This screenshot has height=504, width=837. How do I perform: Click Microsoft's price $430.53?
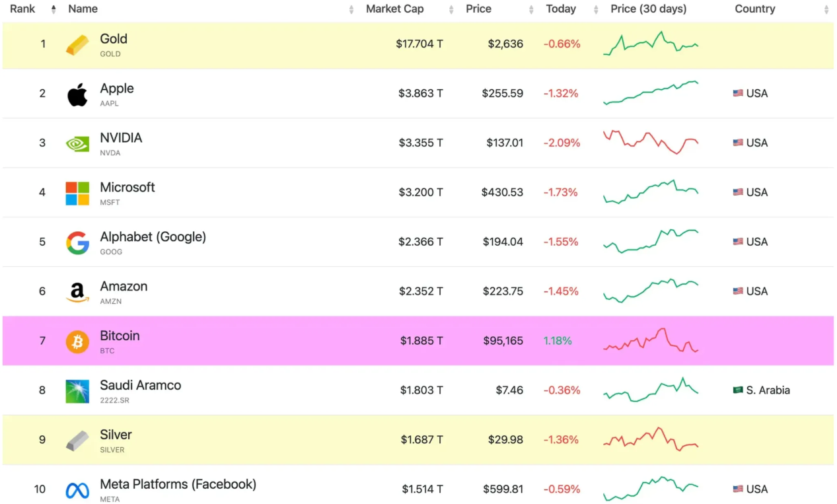pos(502,193)
